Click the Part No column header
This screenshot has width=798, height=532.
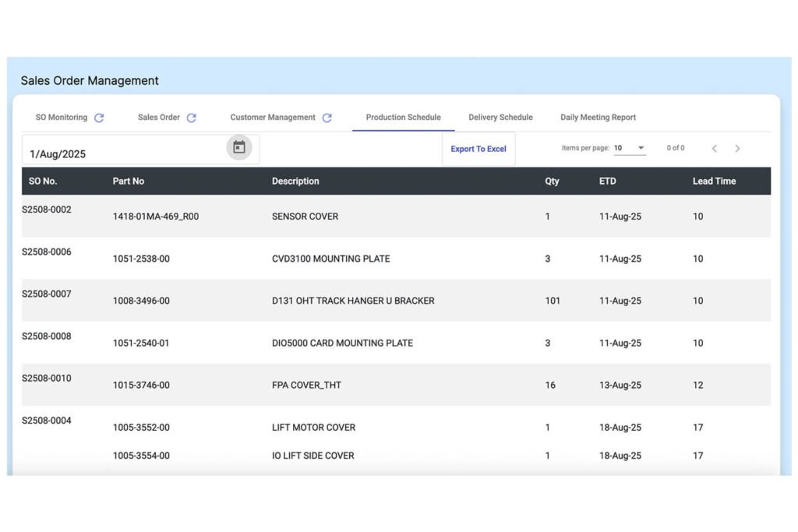pyautogui.click(x=129, y=181)
